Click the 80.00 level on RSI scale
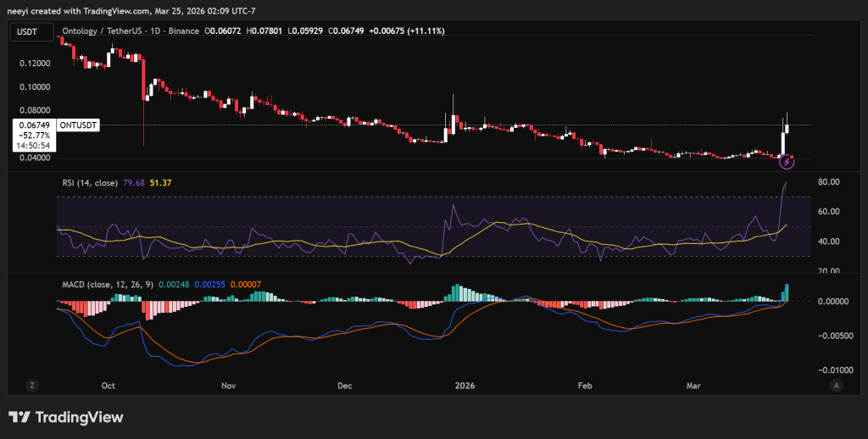Image resolution: width=868 pixels, height=439 pixels. 828,182
